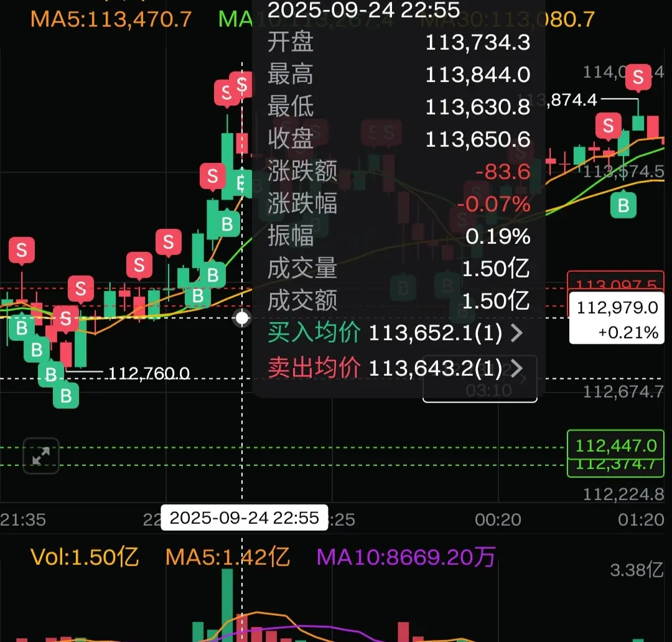This screenshot has height=642, width=672.
Task: Tap the 最高 value 113,844.0
Action: tap(477, 75)
